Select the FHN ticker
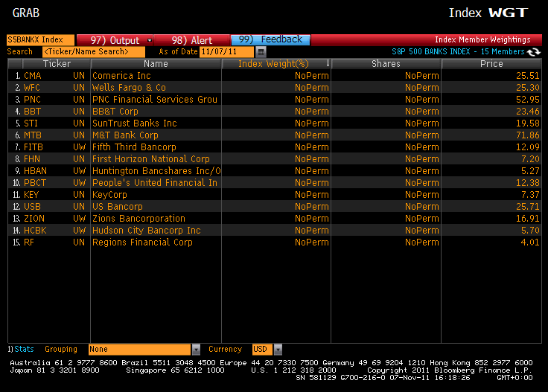The height and width of the screenshot is (392, 548). pos(32,159)
